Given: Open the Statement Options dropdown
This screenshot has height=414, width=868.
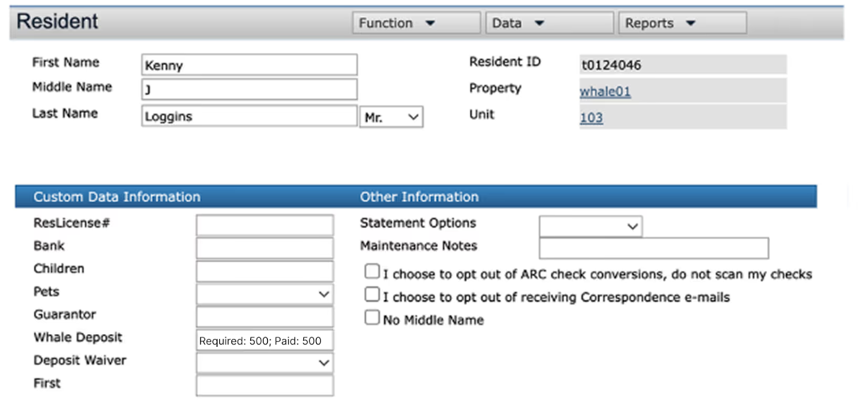Looking at the screenshot, I should pos(591,226).
